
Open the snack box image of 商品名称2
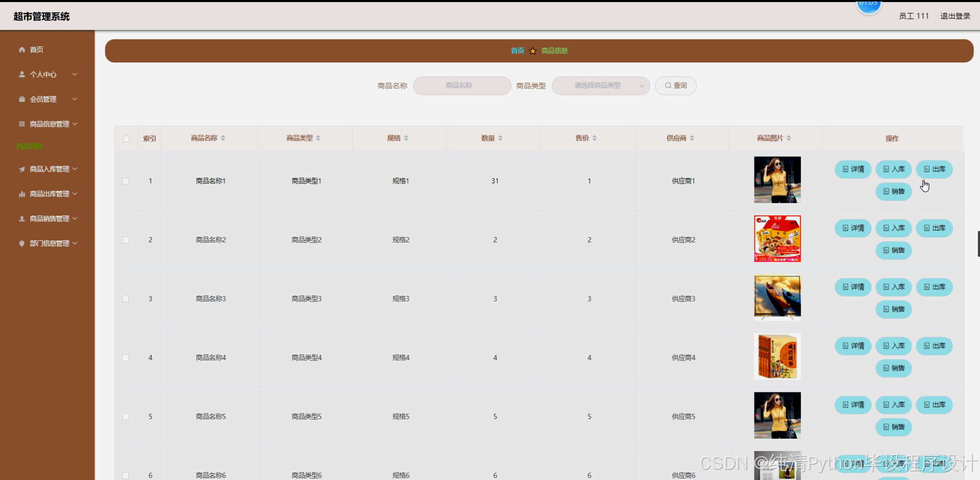(x=777, y=239)
